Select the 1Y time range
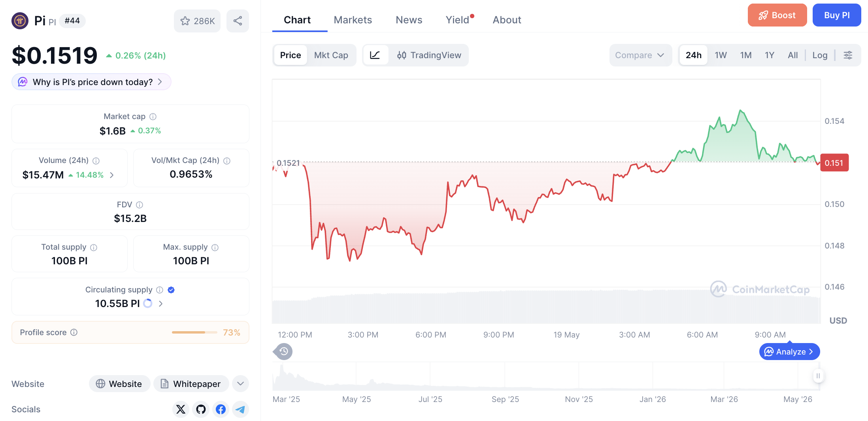This screenshot has height=421, width=868. (x=770, y=55)
